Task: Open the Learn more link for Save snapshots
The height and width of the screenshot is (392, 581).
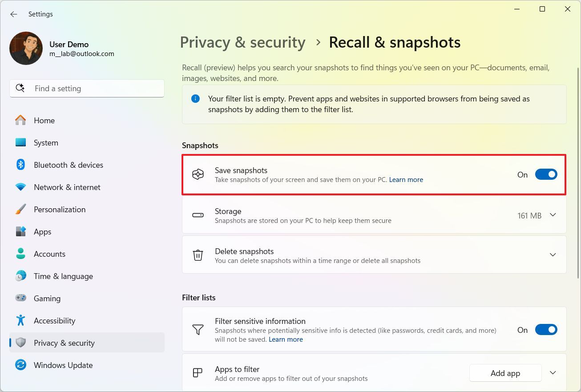Action: [x=406, y=179]
